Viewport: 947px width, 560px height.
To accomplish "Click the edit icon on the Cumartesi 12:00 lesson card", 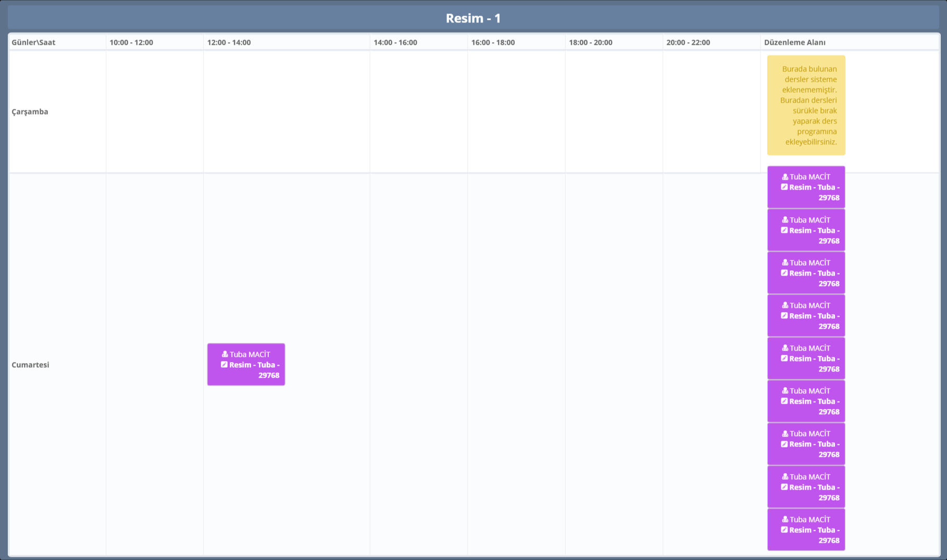I will [x=224, y=365].
